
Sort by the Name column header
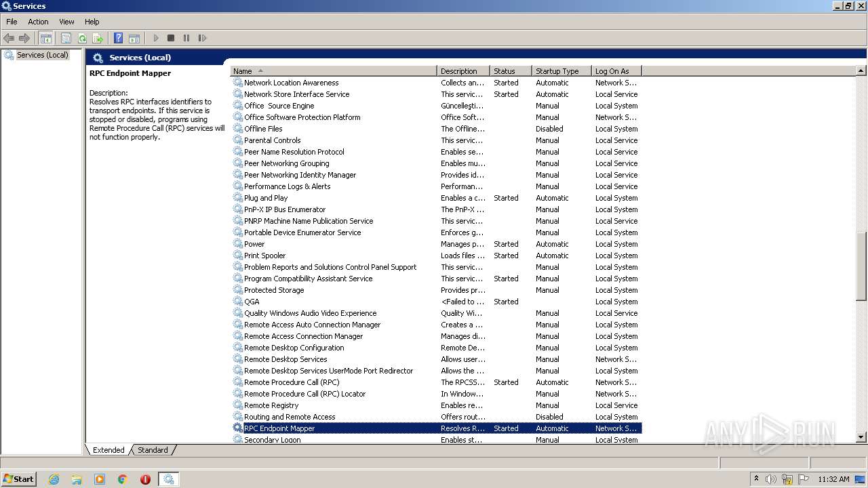point(334,71)
